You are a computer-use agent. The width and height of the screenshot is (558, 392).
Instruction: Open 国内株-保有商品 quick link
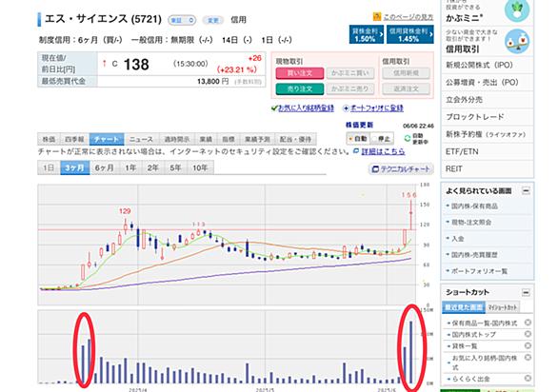(474, 206)
